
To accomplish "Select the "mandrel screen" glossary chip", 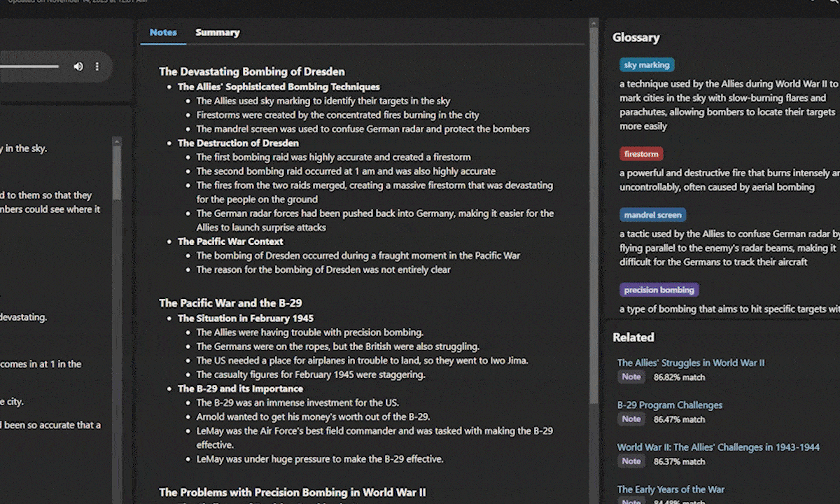I will [x=652, y=215].
